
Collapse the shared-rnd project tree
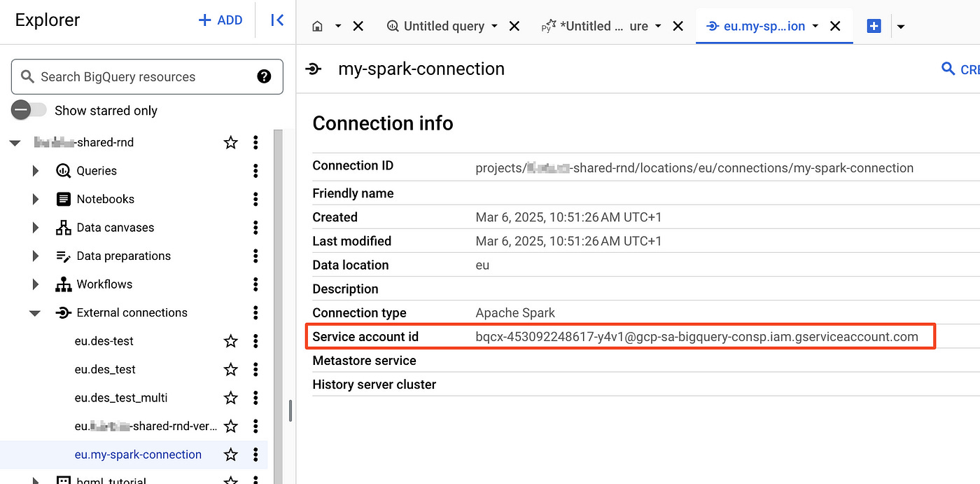(15, 141)
